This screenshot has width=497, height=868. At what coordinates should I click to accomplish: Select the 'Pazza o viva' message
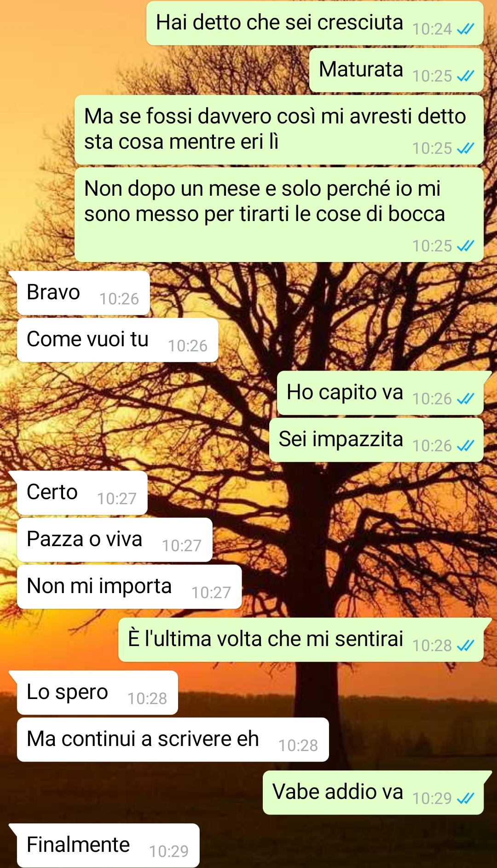tap(115, 540)
